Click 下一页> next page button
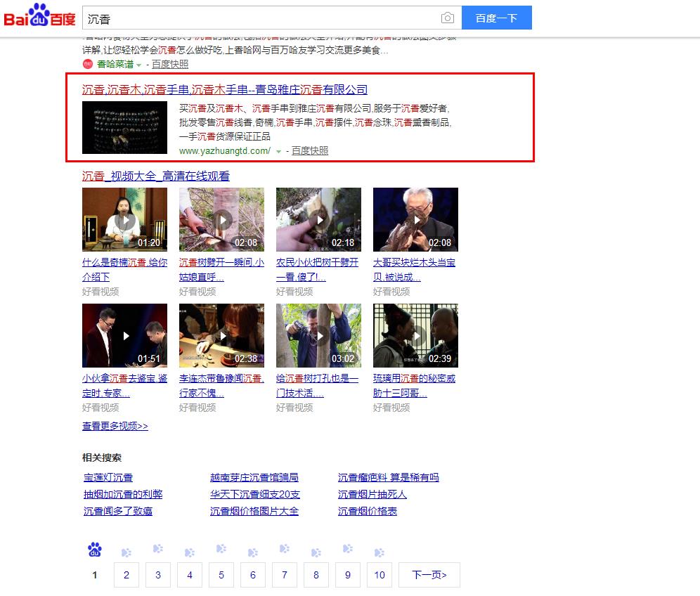The height and width of the screenshot is (596, 700). (x=429, y=575)
